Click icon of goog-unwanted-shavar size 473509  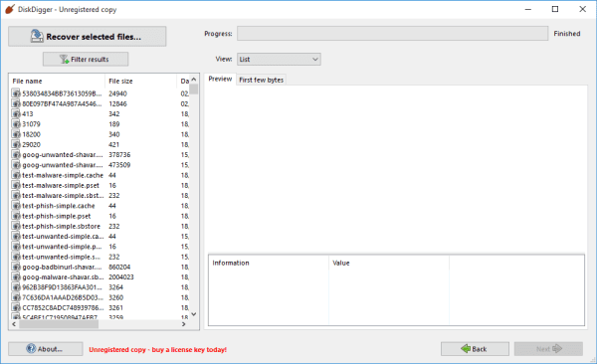coord(16,165)
